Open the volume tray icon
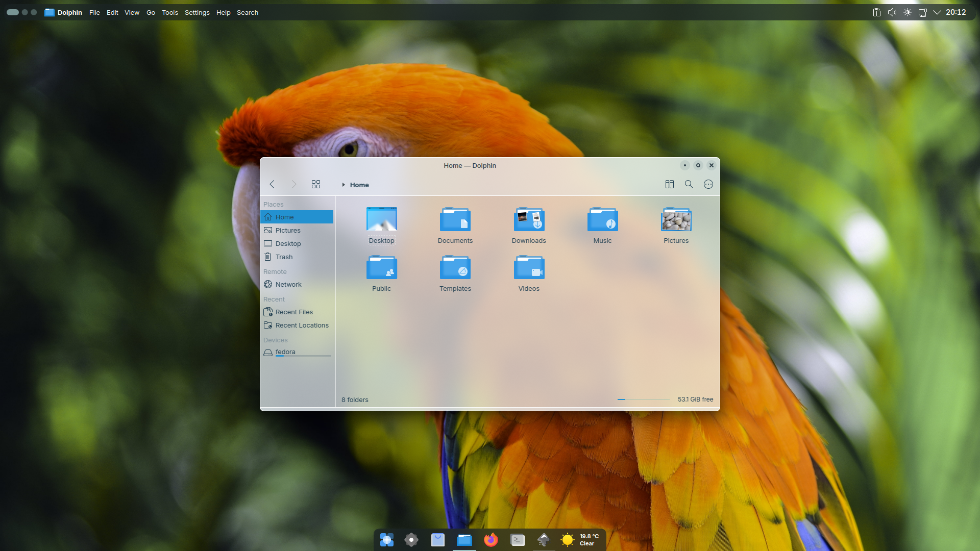 [x=892, y=12]
